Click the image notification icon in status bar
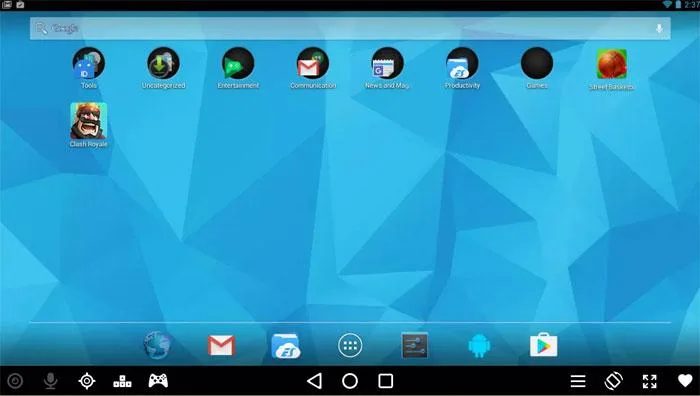 [x=7, y=4]
